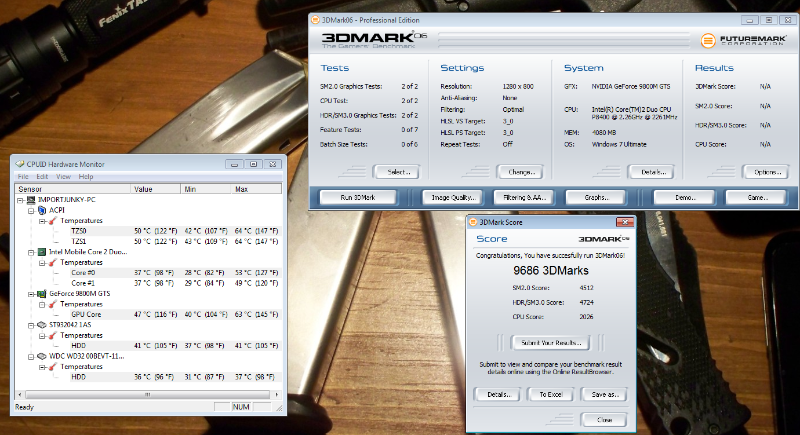The image size is (800, 435).
Task: Click Details in the 3DMark Score dialog
Action: pos(498,394)
